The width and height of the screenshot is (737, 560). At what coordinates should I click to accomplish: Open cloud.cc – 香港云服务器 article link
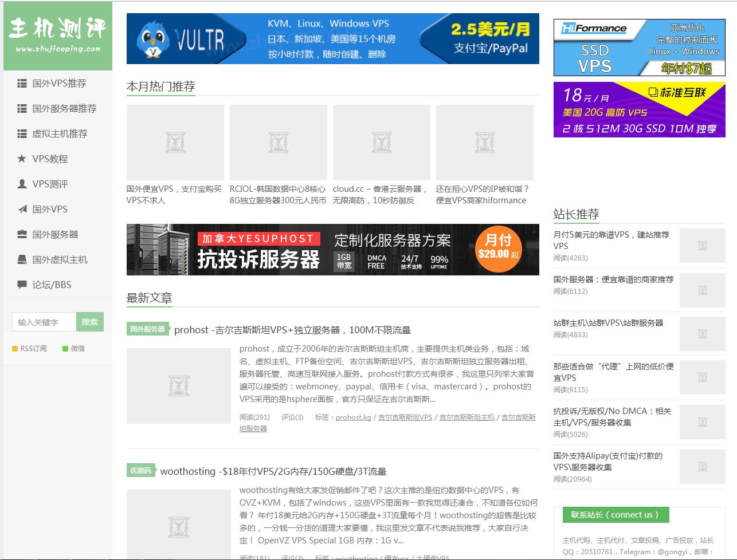[x=380, y=195]
